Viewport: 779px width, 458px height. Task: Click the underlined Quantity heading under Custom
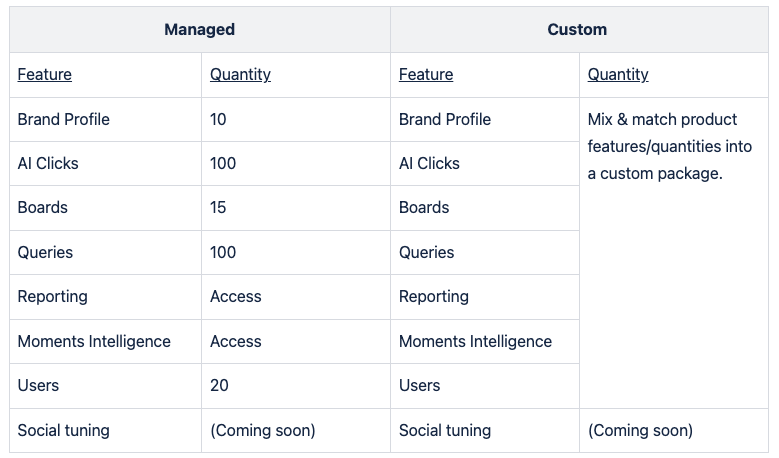coord(618,74)
